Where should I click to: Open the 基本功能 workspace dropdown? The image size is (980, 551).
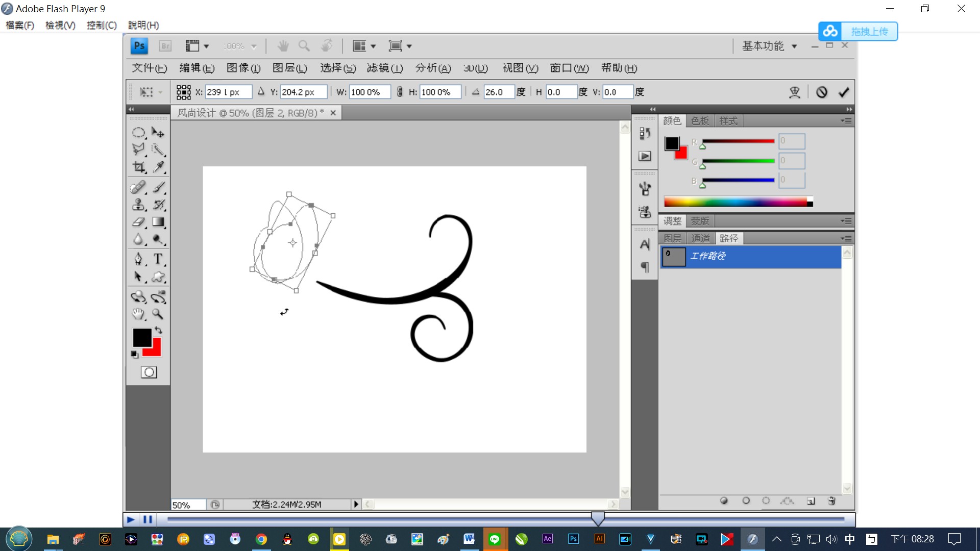click(769, 46)
